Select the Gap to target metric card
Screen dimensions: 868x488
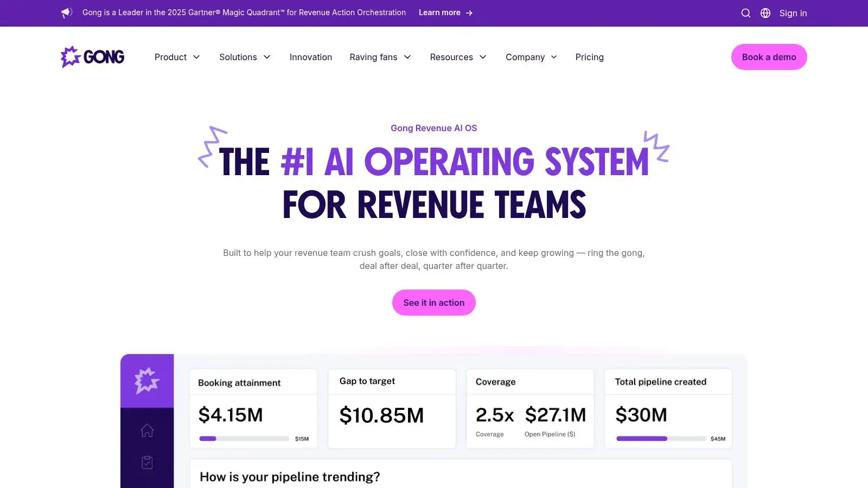pos(392,408)
